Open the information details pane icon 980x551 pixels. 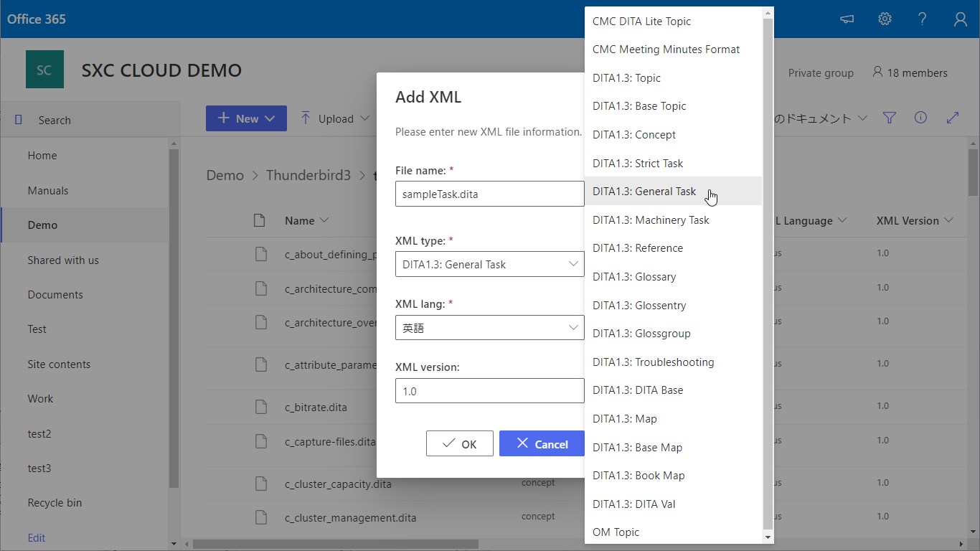[x=921, y=118]
